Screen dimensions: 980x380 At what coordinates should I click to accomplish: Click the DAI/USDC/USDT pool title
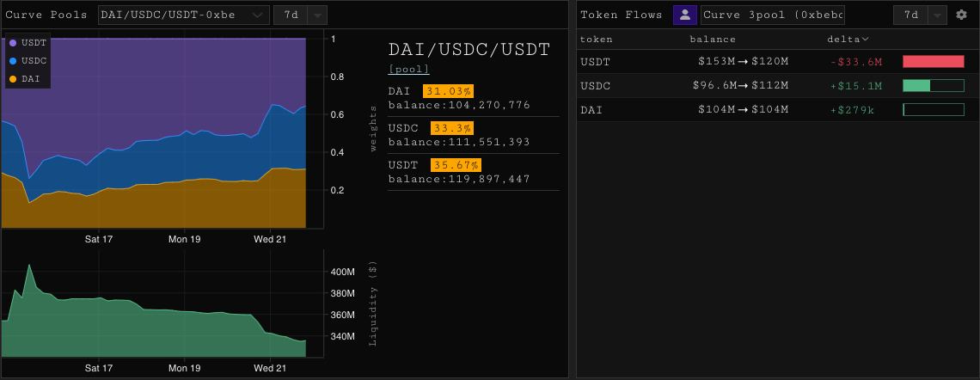tap(469, 49)
